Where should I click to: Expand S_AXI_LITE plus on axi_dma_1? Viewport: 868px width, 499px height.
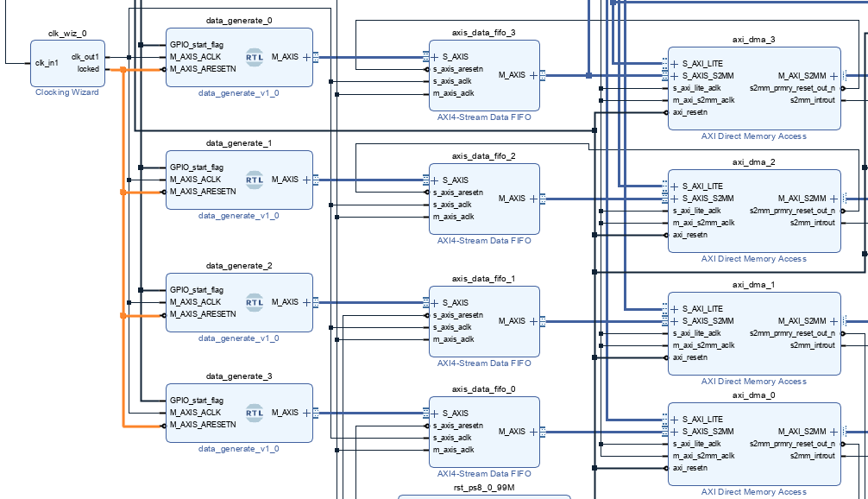[674, 309]
